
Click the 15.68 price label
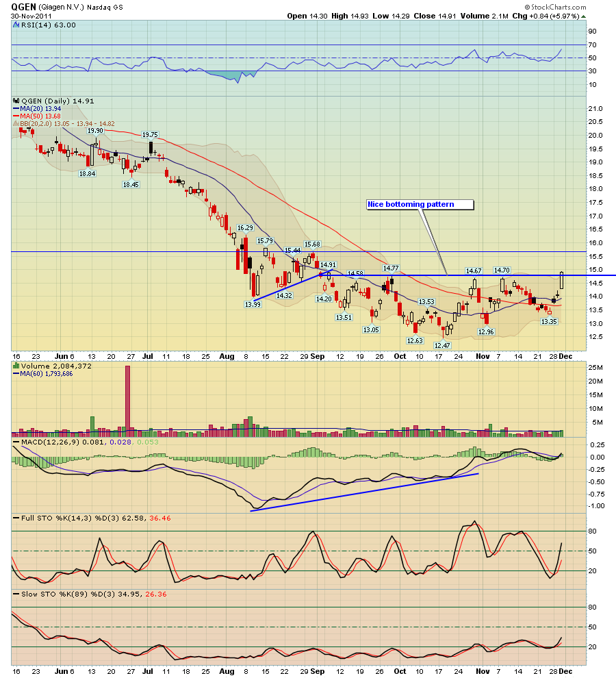(x=312, y=244)
